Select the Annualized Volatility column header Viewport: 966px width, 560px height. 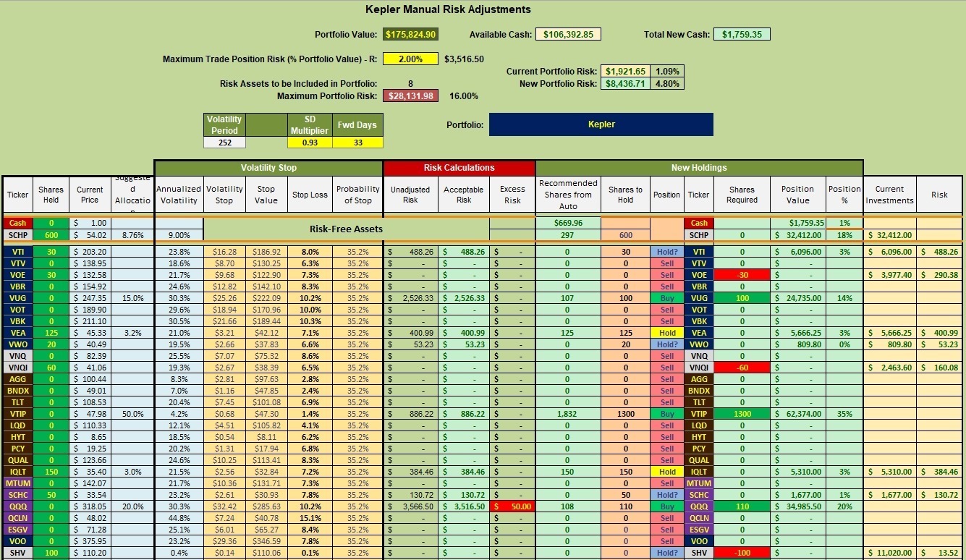(x=179, y=195)
